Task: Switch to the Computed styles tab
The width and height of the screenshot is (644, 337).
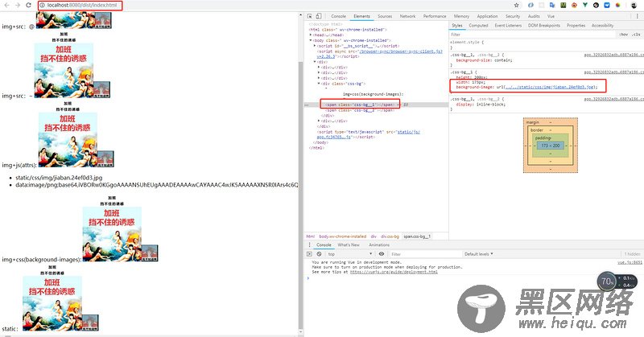Action: (x=478, y=26)
